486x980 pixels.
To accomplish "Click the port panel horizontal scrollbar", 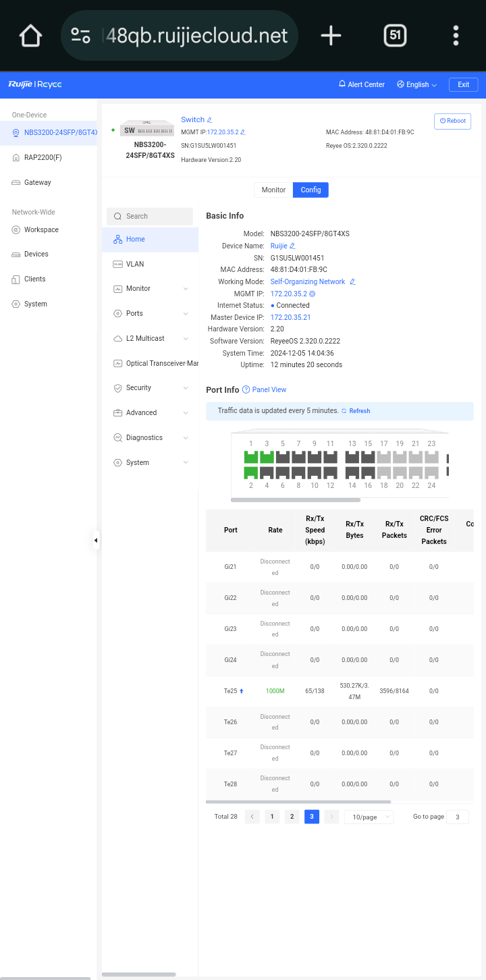I will click(295, 500).
